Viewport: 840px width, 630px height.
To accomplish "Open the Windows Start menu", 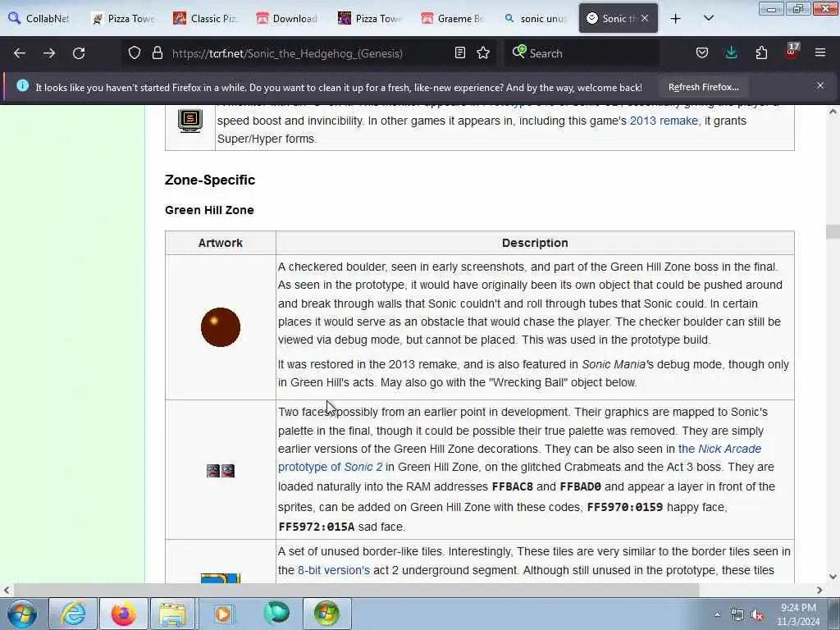I will (22, 614).
